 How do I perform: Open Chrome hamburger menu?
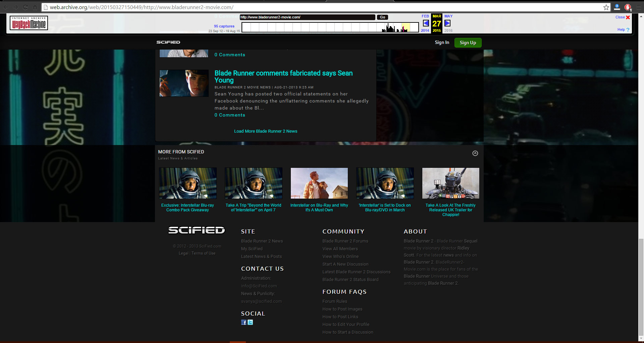coord(639,7)
